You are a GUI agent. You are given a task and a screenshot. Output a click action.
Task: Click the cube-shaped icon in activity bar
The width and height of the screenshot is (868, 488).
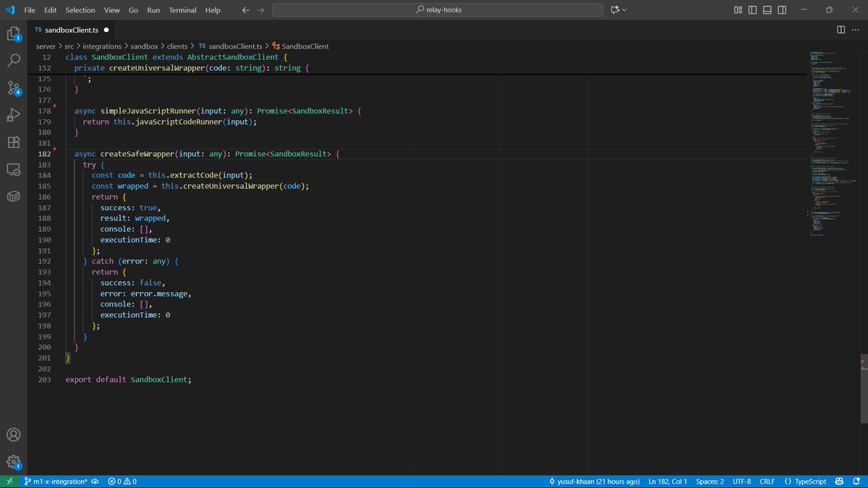13,197
